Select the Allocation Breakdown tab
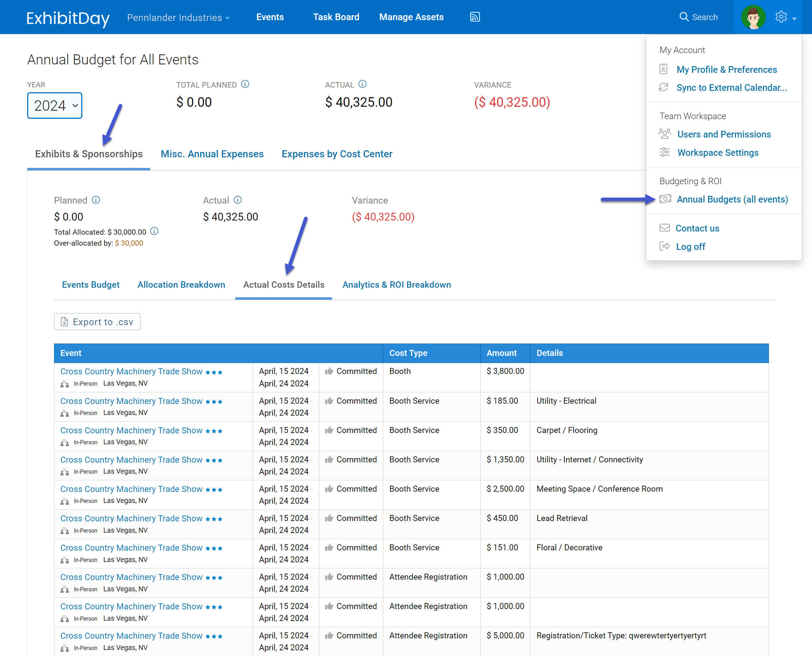The image size is (812, 656). [181, 285]
